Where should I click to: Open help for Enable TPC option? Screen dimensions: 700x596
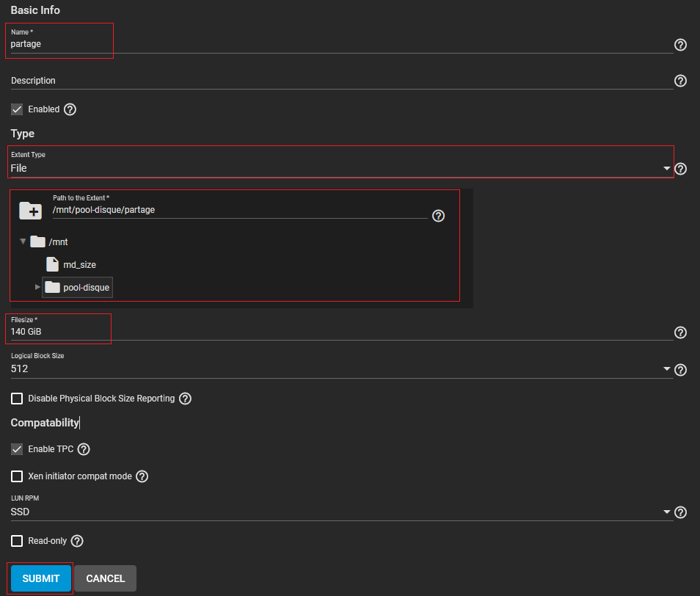pos(84,449)
